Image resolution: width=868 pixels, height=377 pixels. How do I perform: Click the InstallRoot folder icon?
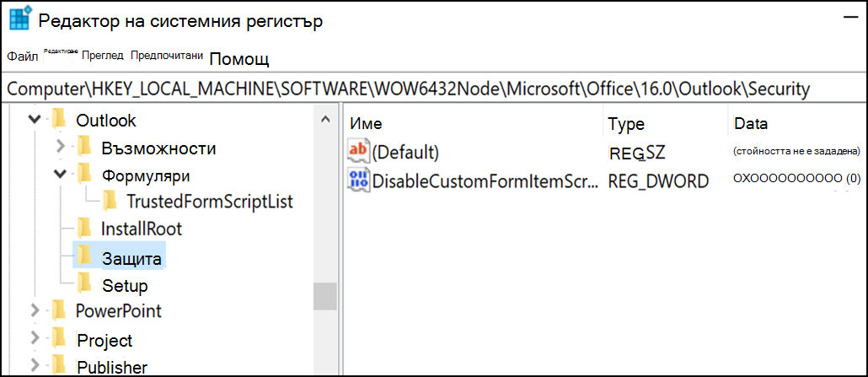pyautogui.click(x=83, y=228)
